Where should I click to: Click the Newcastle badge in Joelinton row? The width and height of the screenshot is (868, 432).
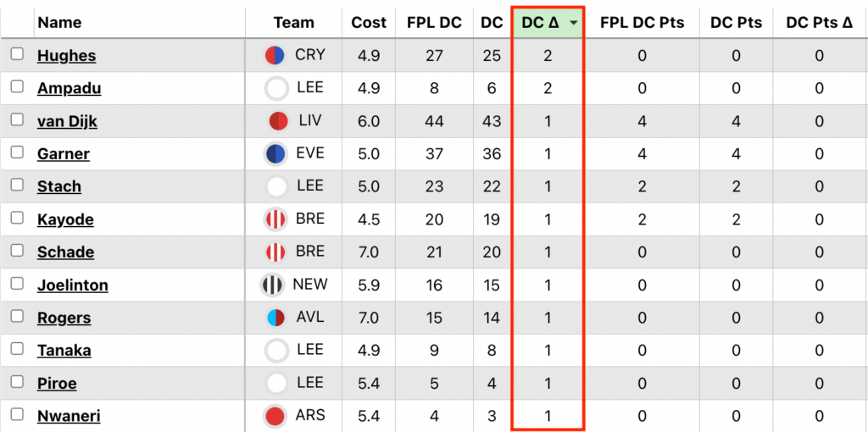point(272,285)
